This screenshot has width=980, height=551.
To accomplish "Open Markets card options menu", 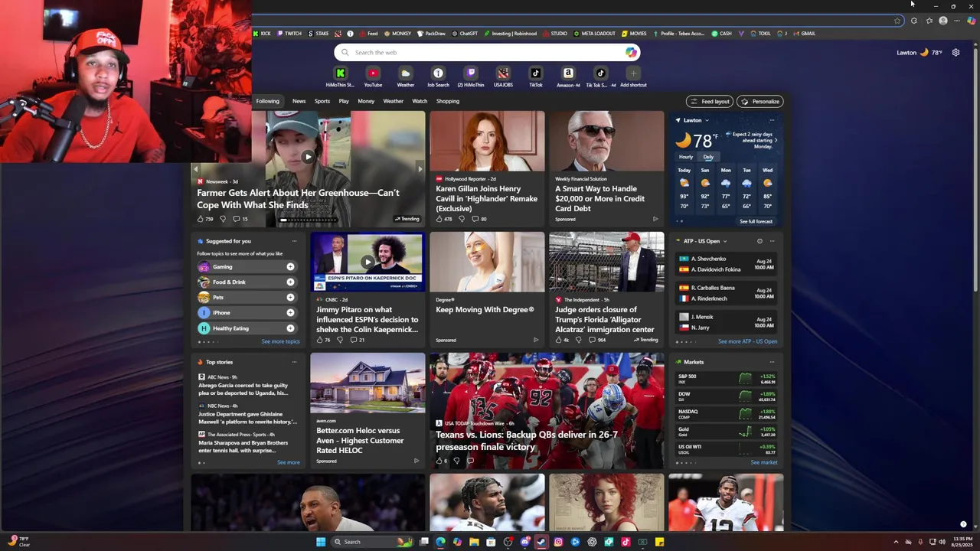I will 772,362.
